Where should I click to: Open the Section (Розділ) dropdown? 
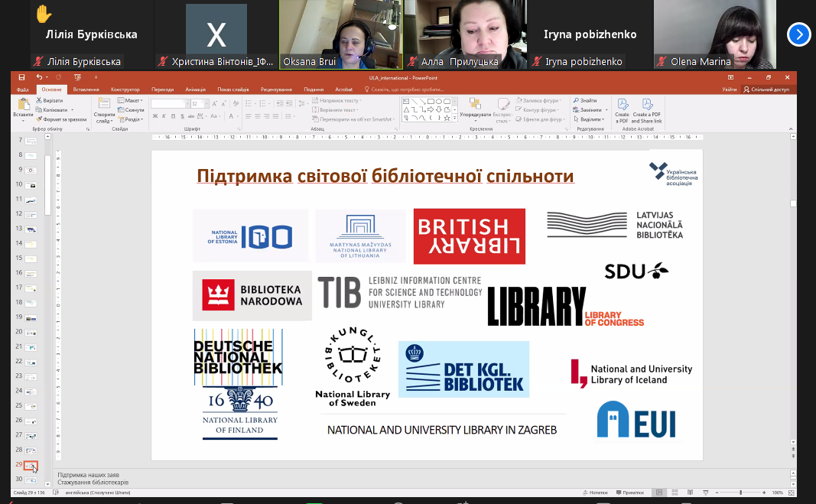pos(131,119)
